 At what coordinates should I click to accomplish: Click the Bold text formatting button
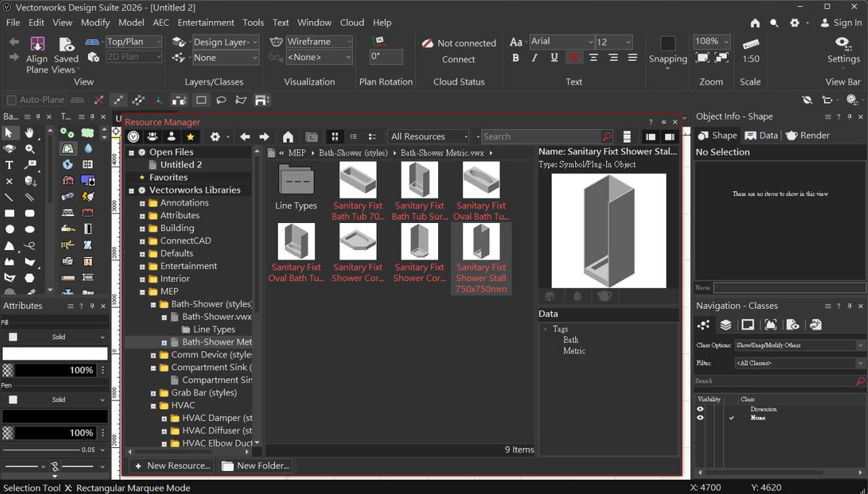click(515, 58)
